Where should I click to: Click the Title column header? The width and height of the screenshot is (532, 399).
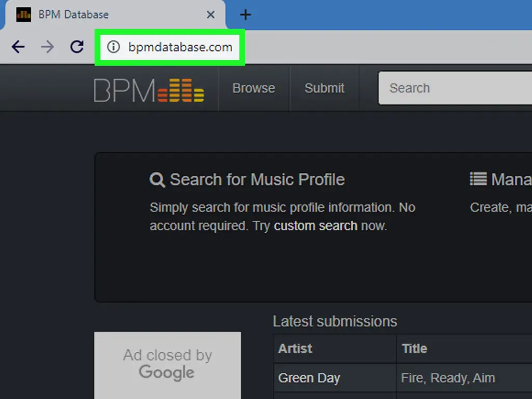tap(464, 349)
